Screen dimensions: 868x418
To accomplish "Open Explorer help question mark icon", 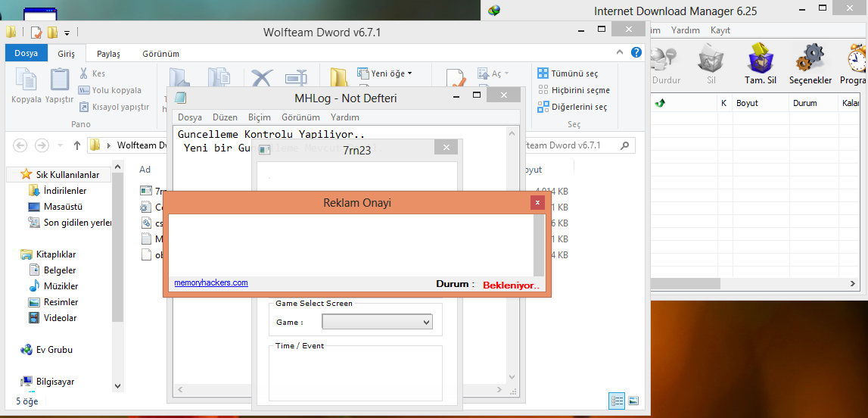I will click(x=636, y=52).
